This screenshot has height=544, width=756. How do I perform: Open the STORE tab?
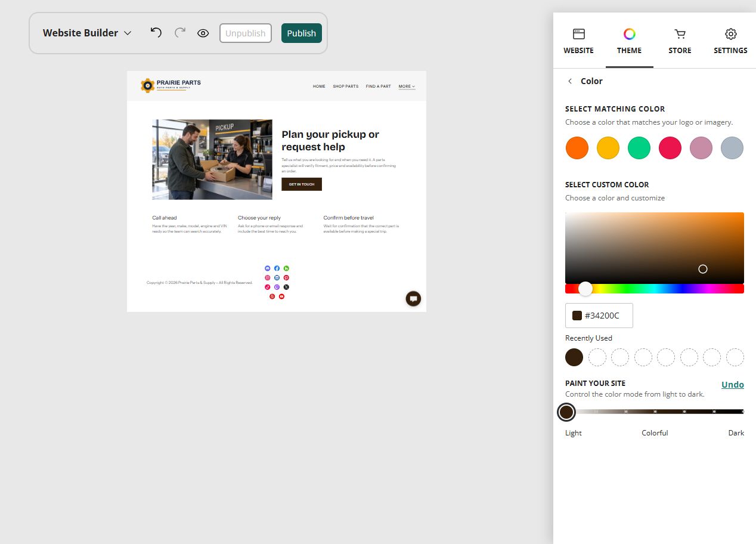[x=680, y=41]
